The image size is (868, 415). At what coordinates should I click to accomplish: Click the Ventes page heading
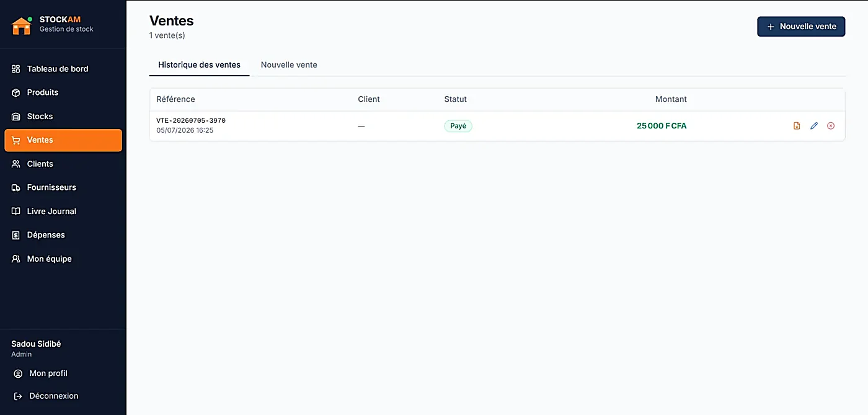point(172,21)
